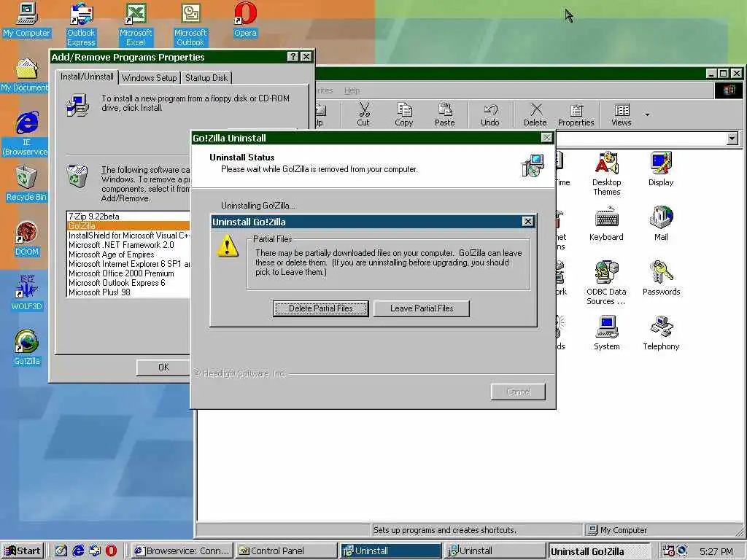Select the Recycle Bin desktop icon

26,184
